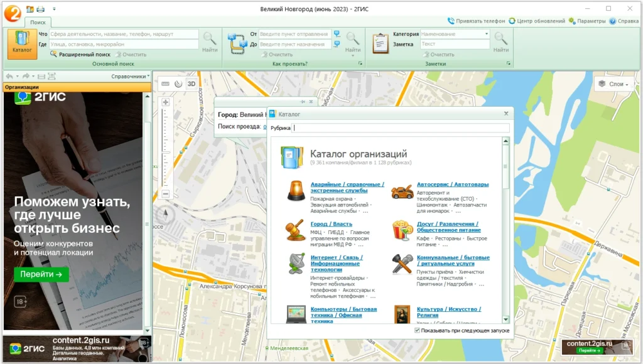Viewport: 643px width, 364px height.
Task: Click the Каталог window scrollbar down arrow
Action: 505,319
